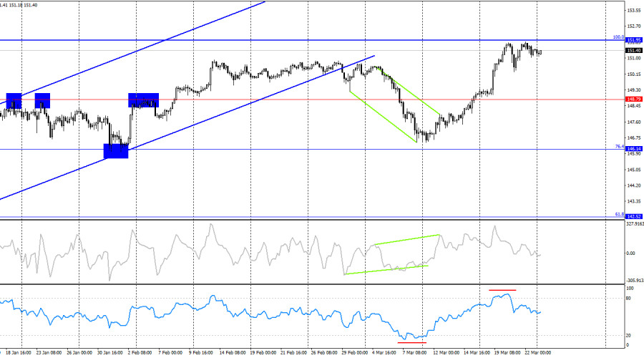Click the 7 Mar 08:00 date label
The image size is (644, 358).
pyautogui.click(x=414, y=353)
